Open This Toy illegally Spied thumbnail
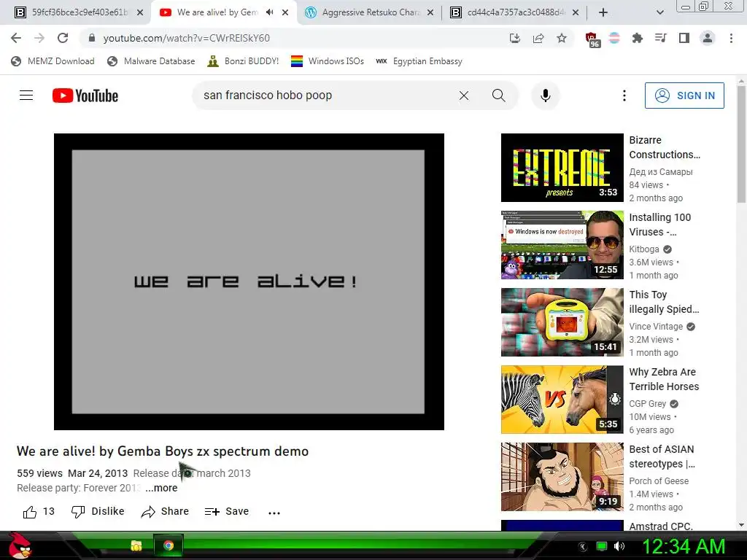 point(562,322)
